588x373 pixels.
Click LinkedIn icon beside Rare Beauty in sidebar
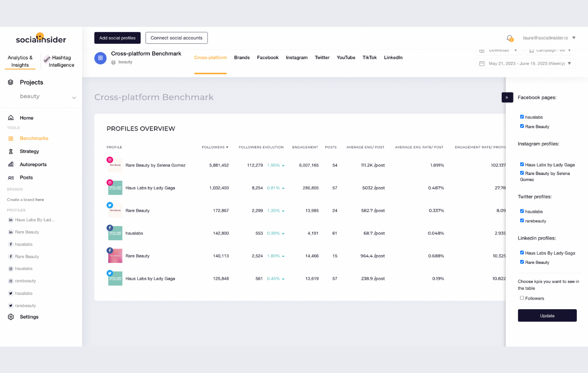point(11,232)
